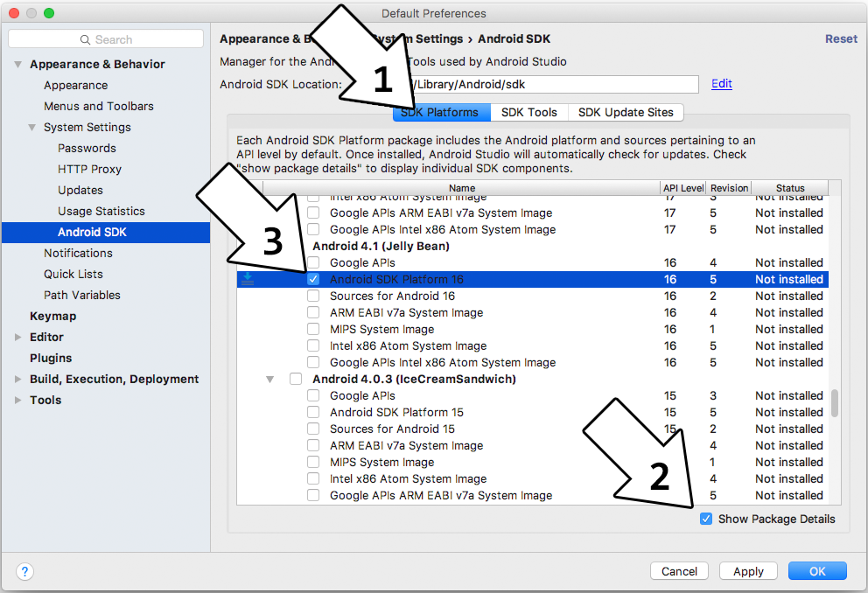Expand the Editor section arrow
This screenshot has width=868, height=593.
click(17, 337)
